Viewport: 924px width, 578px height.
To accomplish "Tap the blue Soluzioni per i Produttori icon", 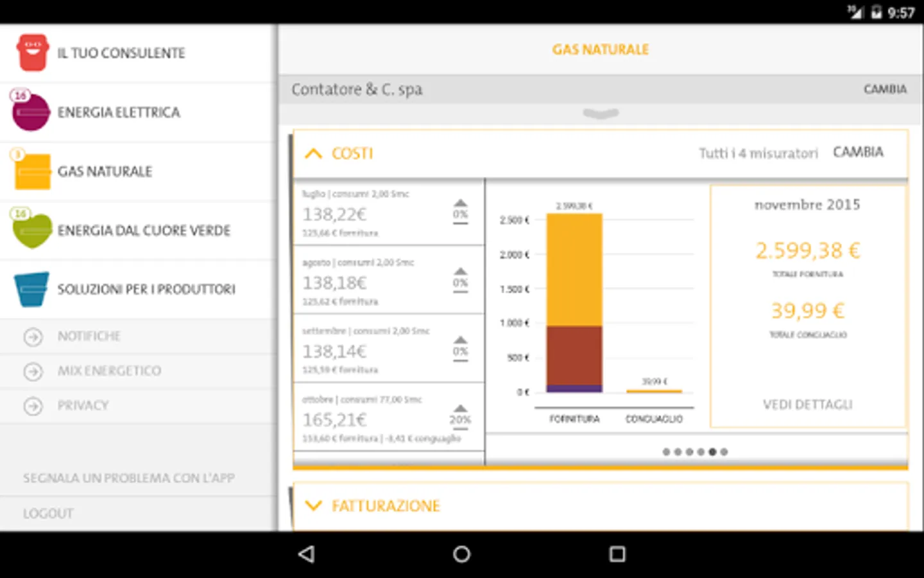I will pyautogui.click(x=31, y=289).
